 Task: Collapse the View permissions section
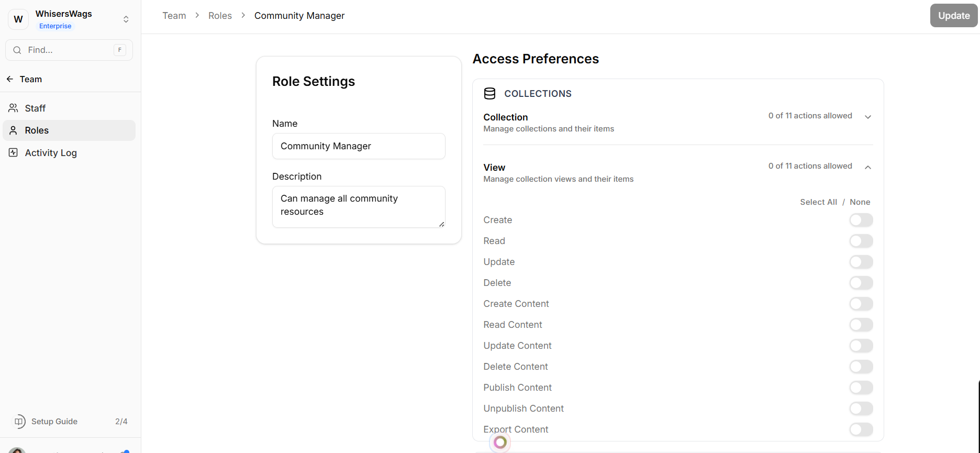(x=867, y=167)
